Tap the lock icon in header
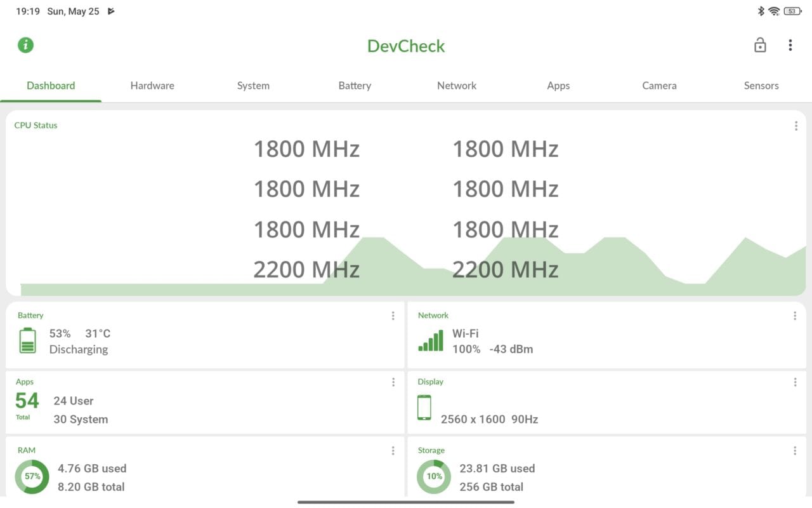Viewport: 812px width, 508px height. tap(760, 45)
